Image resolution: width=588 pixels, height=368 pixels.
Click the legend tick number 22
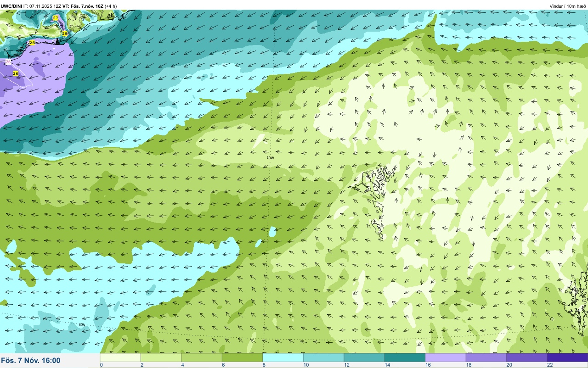tap(549, 365)
